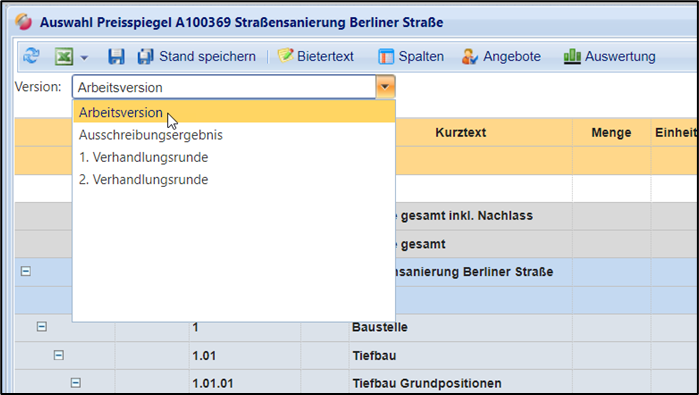Click Stand speichern button
This screenshot has width=699, height=395.
197,57
